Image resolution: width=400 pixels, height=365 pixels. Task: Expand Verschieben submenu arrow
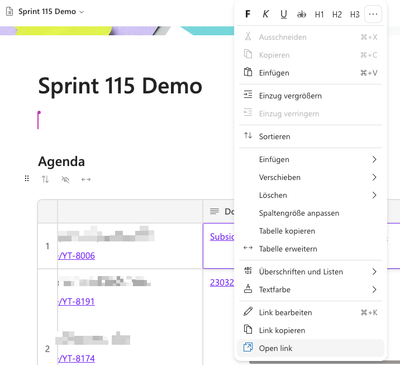coord(374,177)
